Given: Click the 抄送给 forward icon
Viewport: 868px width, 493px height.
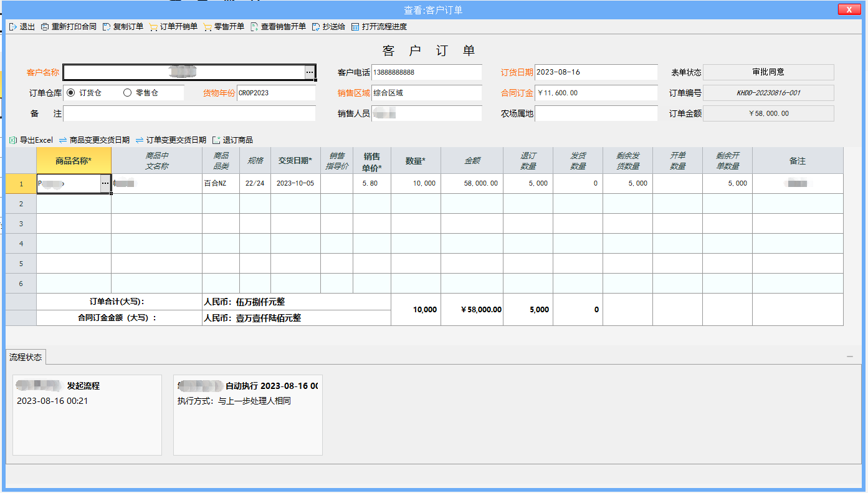Looking at the screenshot, I should tap(316, 27).
